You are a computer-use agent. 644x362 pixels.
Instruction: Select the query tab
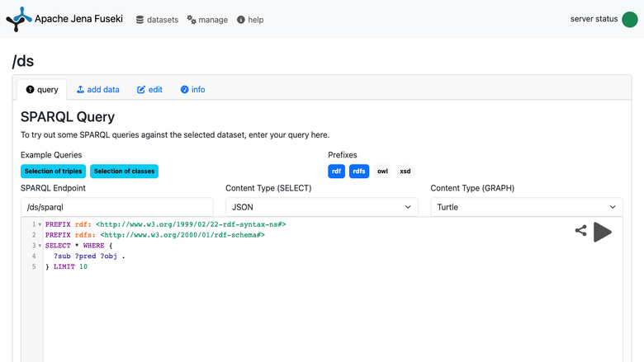(42, 89)
